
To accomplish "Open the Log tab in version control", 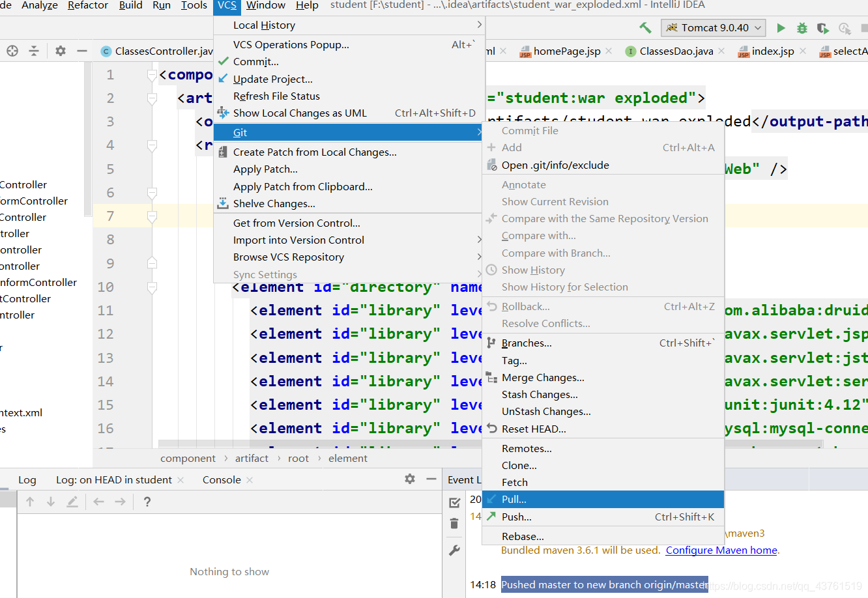I will 27,480.
